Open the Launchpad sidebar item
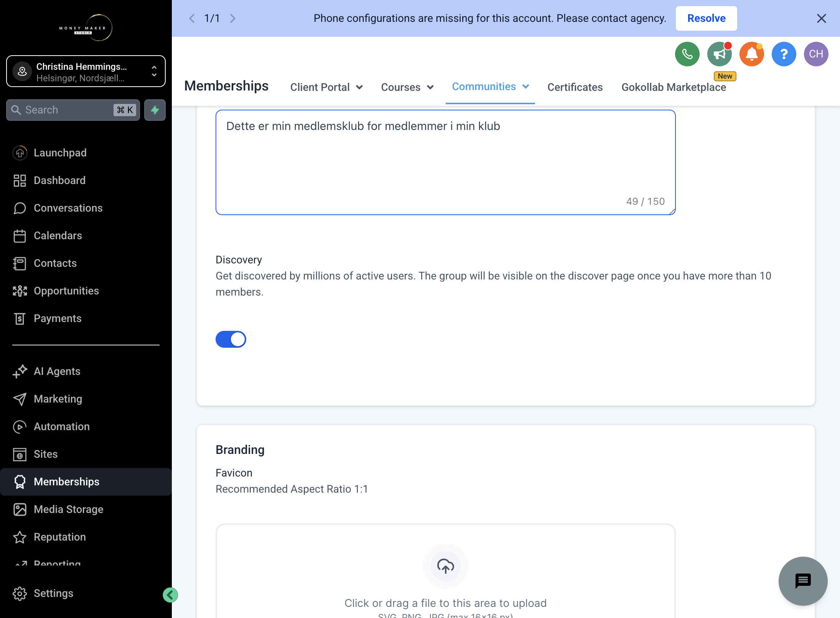 (x=86, y=153)
